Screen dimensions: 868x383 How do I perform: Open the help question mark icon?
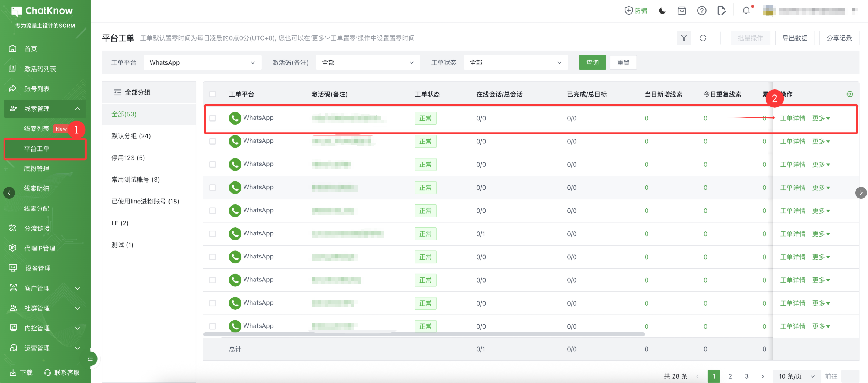(x=701, y=11)
